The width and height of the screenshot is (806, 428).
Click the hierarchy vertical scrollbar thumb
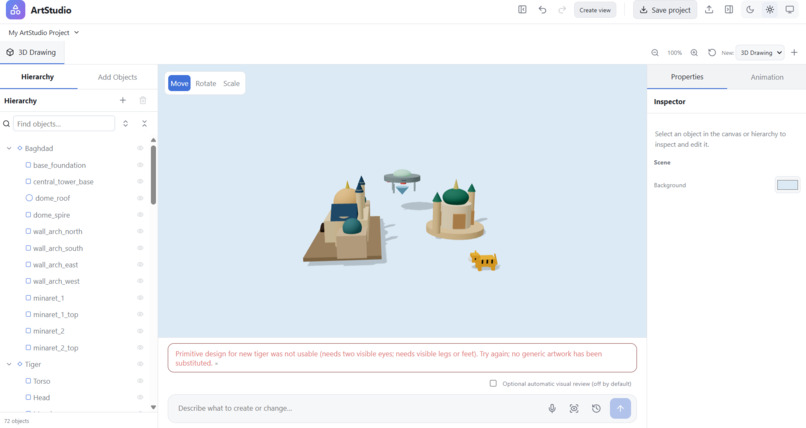(x=153, y=175)
